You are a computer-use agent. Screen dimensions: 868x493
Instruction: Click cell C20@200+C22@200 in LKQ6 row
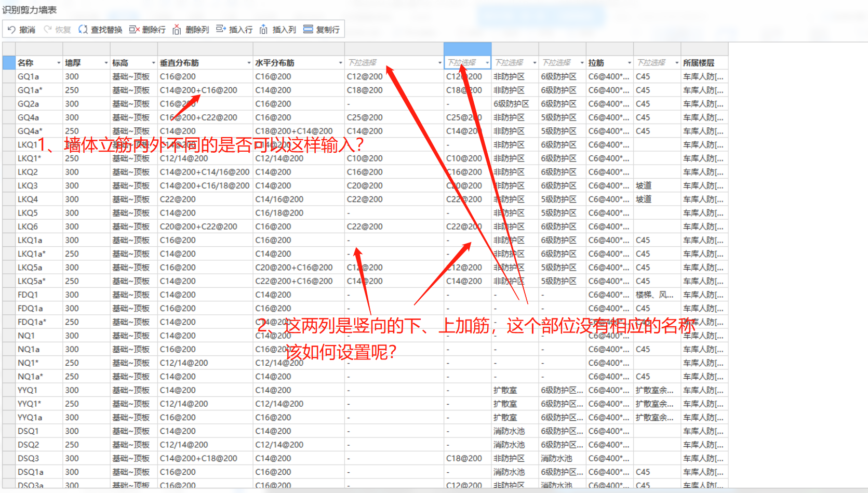click(205, 226)
